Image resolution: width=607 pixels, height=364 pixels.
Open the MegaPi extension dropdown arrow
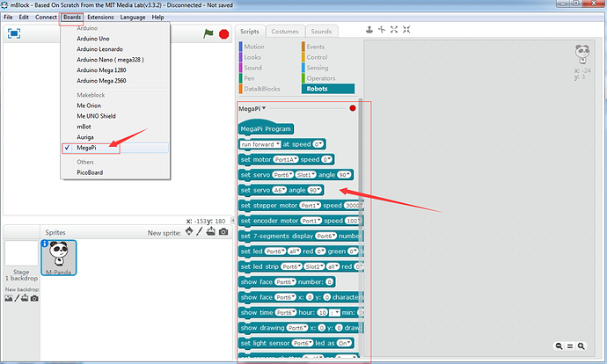[264, 108]
